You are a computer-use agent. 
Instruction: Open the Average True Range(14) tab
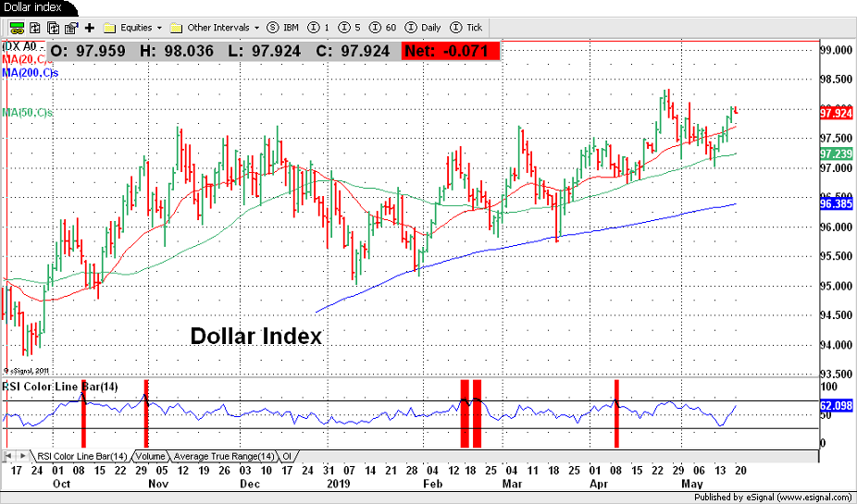[x=224, y=457]
